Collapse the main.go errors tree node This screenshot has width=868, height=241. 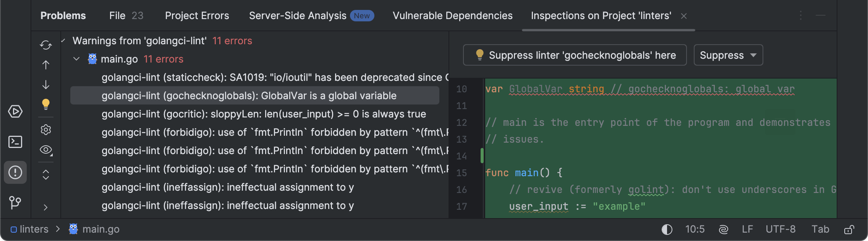pyautogui.click(x=76, y=59)
